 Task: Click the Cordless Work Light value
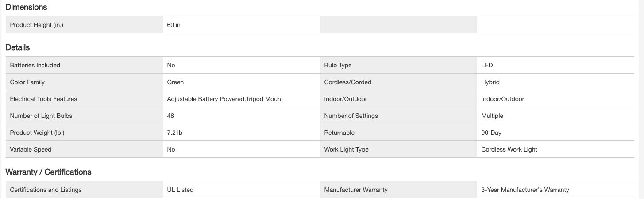coord(509,149)
